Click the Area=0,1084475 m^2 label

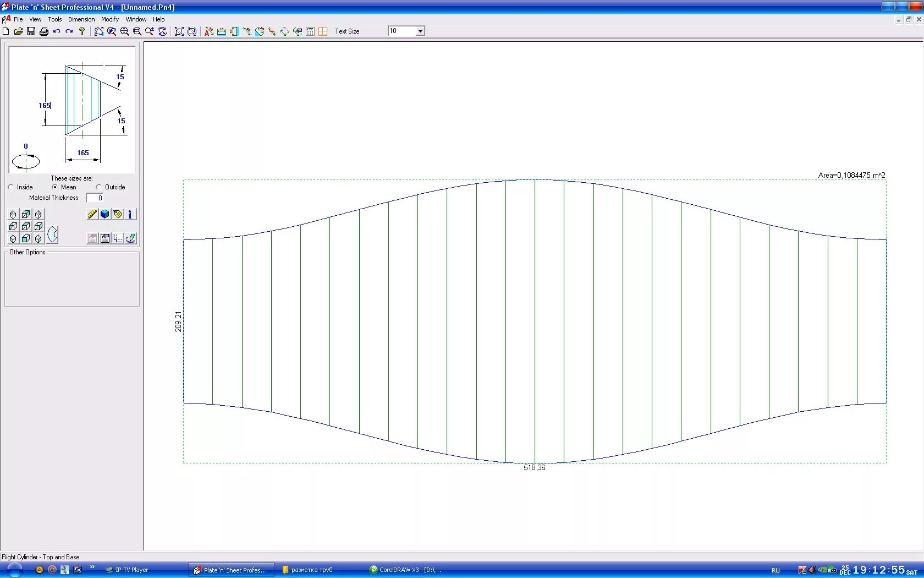pyautogui.click(x=851, y=175)
